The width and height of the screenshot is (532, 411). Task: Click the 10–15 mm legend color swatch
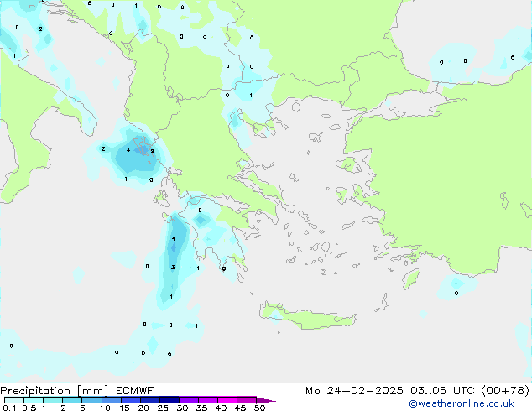(111, 400)
